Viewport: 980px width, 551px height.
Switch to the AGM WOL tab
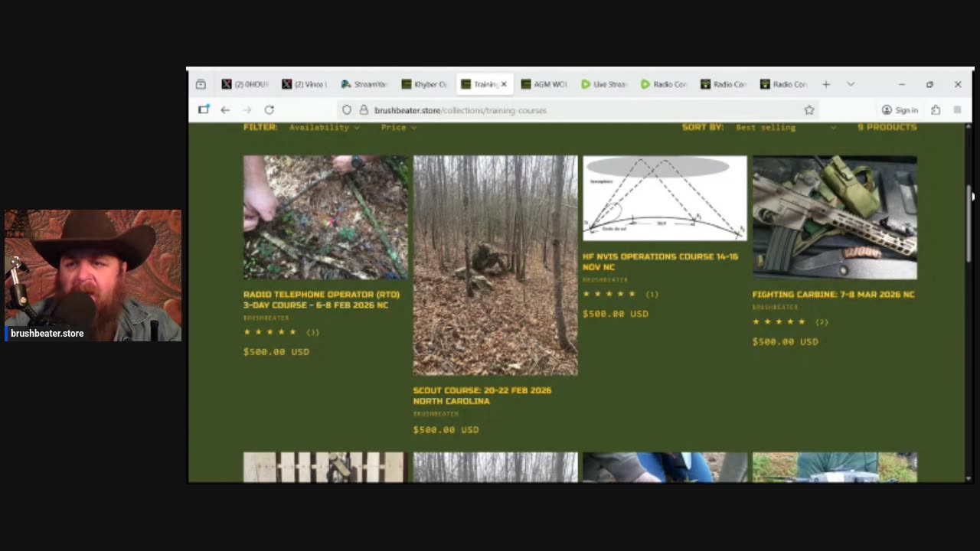coord(544,84)
